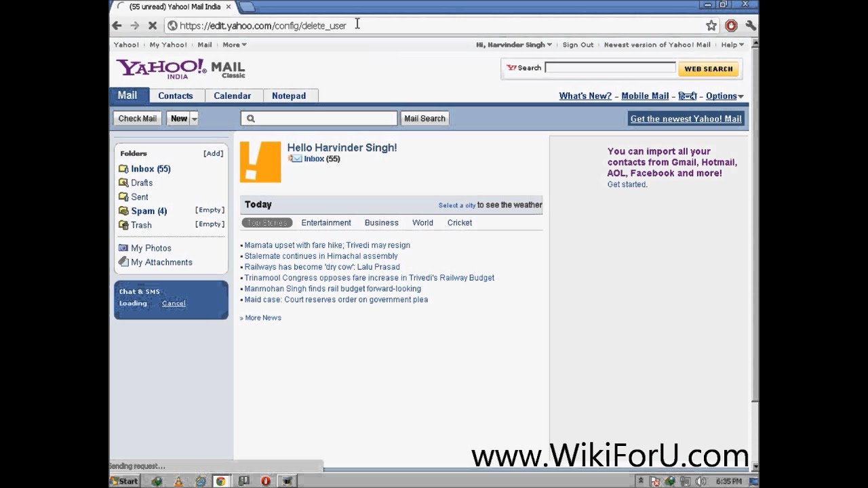Open the Notepad tab
Image resolution: width=868 pixels, height=488 pixels.
(289, 96)
